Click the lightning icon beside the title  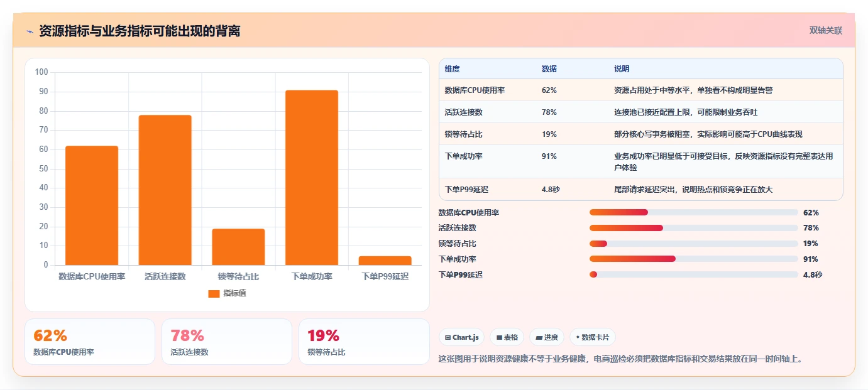click(x=30, y=31)
